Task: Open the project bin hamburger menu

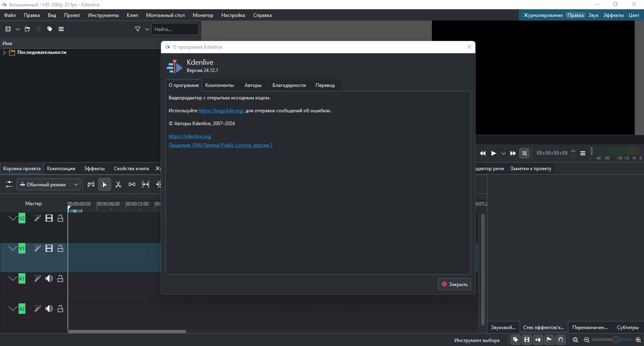Action: (61, 29)
